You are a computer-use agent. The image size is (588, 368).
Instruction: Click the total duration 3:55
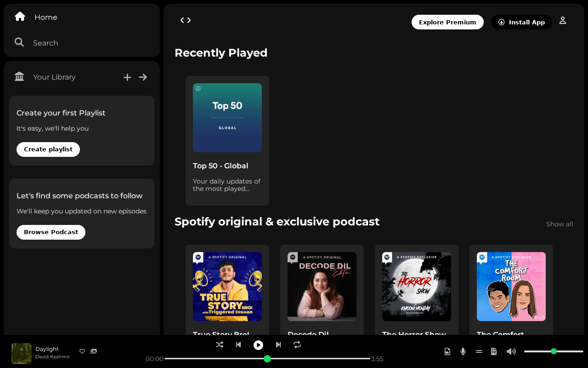pos(377,359)
